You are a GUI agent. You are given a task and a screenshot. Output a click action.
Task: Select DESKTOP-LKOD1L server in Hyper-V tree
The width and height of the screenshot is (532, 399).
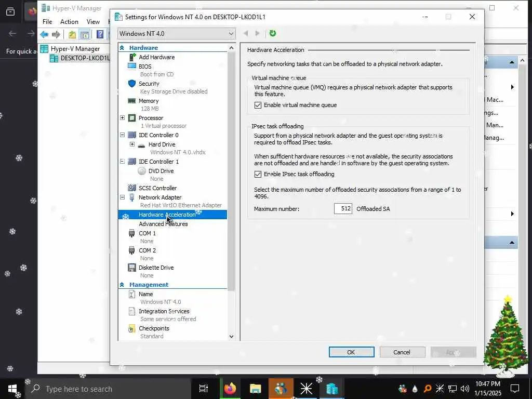[x=85, y=58]
